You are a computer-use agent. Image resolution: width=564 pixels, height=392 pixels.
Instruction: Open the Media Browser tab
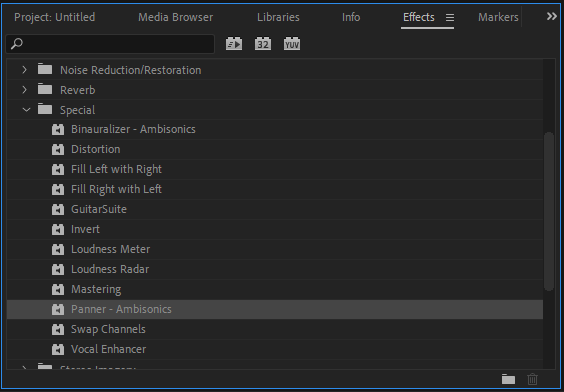(176, 17)
